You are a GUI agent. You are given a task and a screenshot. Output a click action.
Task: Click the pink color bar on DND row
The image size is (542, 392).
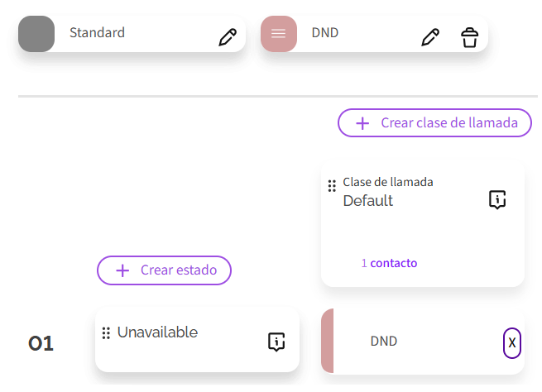pos(327,342)
